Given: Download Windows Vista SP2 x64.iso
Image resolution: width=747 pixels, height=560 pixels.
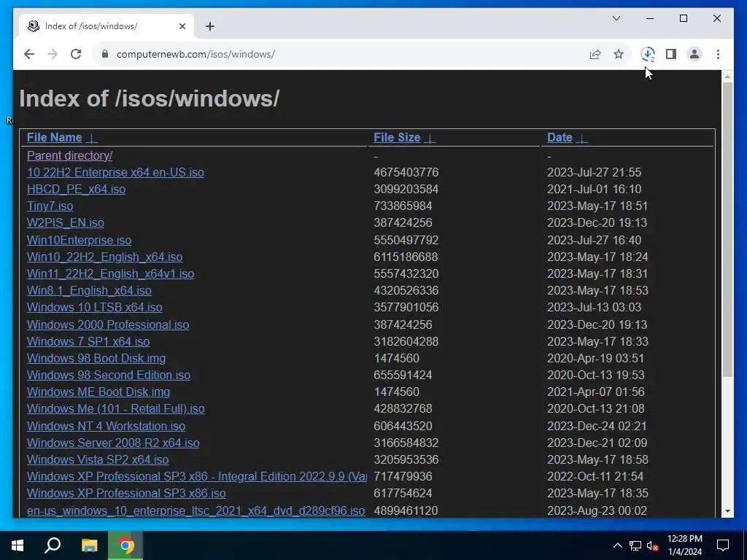Looking at the screenshot, I should (x=98, y=459).
